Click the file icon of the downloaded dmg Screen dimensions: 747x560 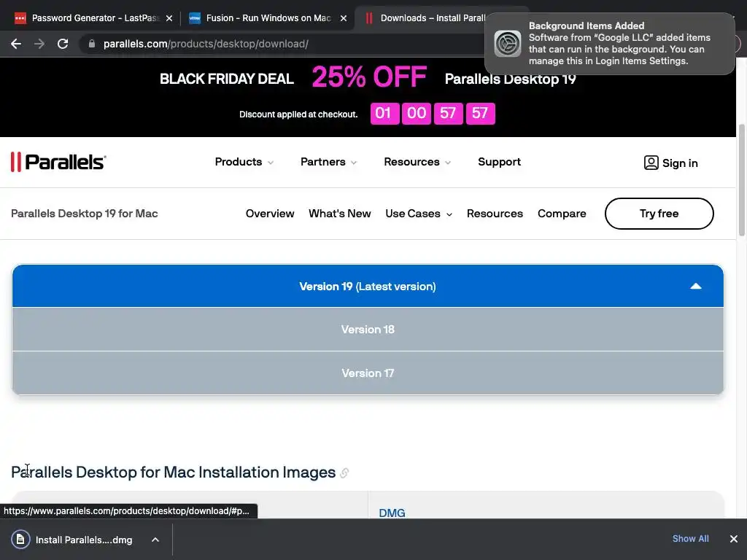20,540
